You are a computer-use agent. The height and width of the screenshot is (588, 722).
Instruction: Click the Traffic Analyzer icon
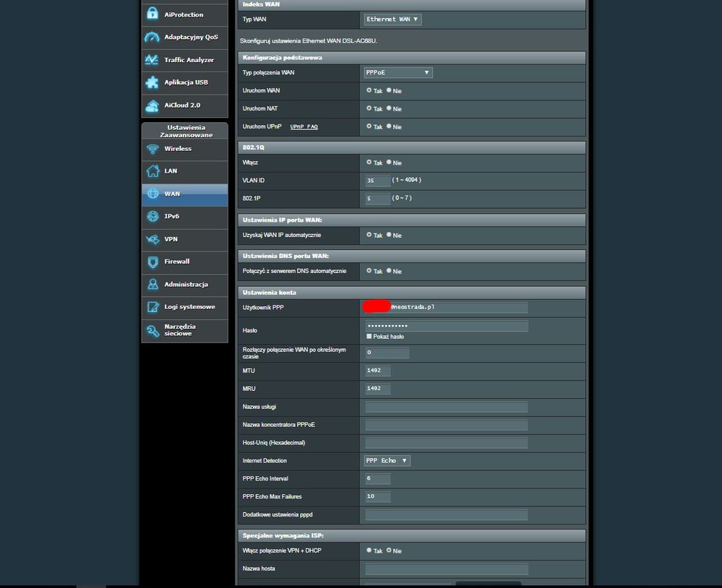[x=152, y=60]
